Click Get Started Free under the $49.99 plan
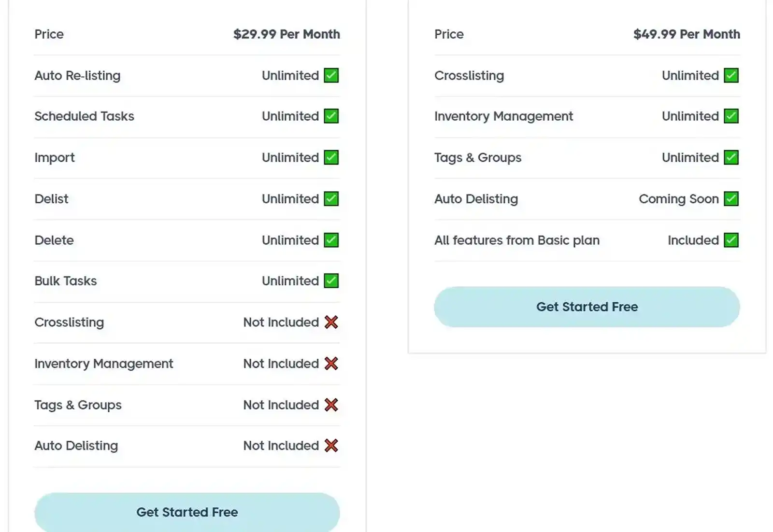The height and width of the screenshot is (532, 773). 587,307
